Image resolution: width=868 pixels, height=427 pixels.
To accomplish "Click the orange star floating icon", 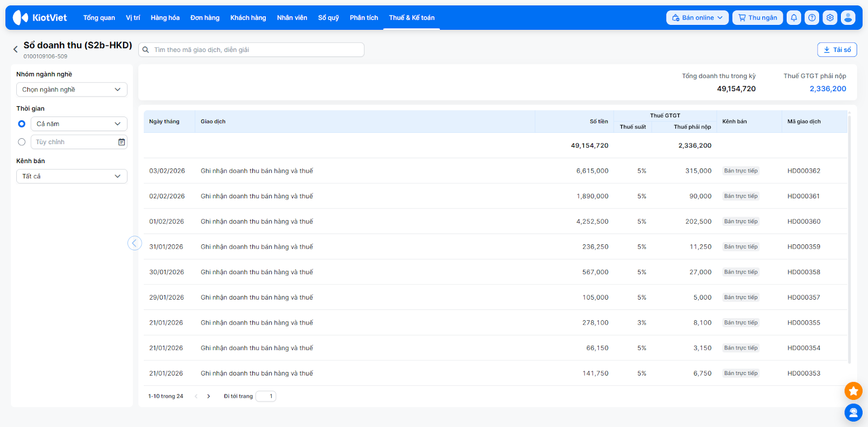I will point(853,391).
